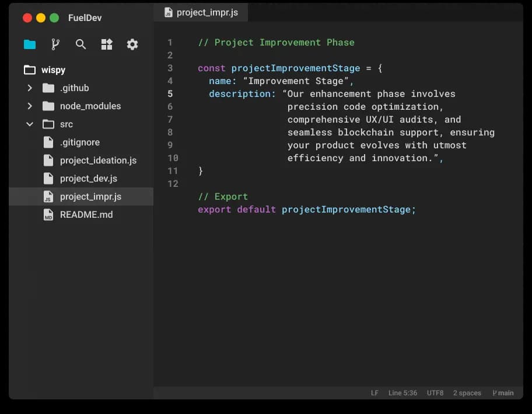Open project_dev.js from the file tree

(89, 179)
